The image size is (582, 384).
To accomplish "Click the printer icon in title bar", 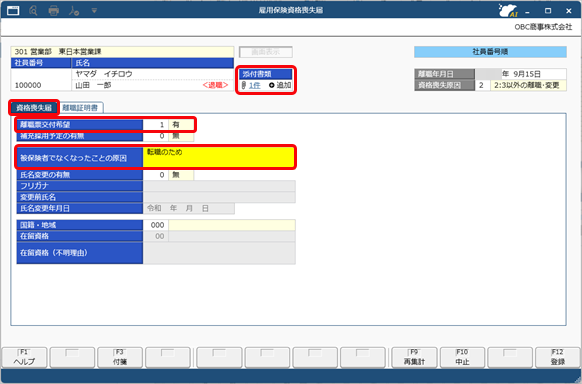I will pyautogui.click(x=54, y=11).
